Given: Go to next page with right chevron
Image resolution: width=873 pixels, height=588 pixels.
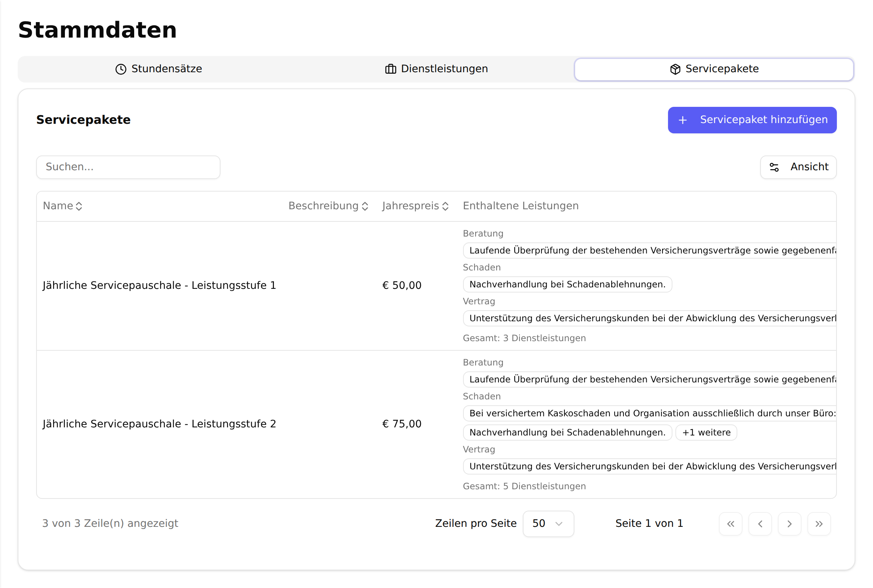Looking at the screenshot, I should click(789, 524).
